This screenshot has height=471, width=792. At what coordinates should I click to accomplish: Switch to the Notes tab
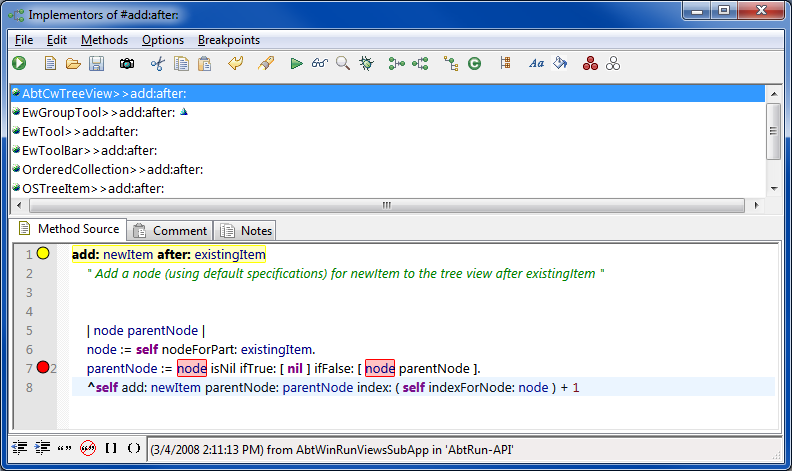tap(246, 231)
